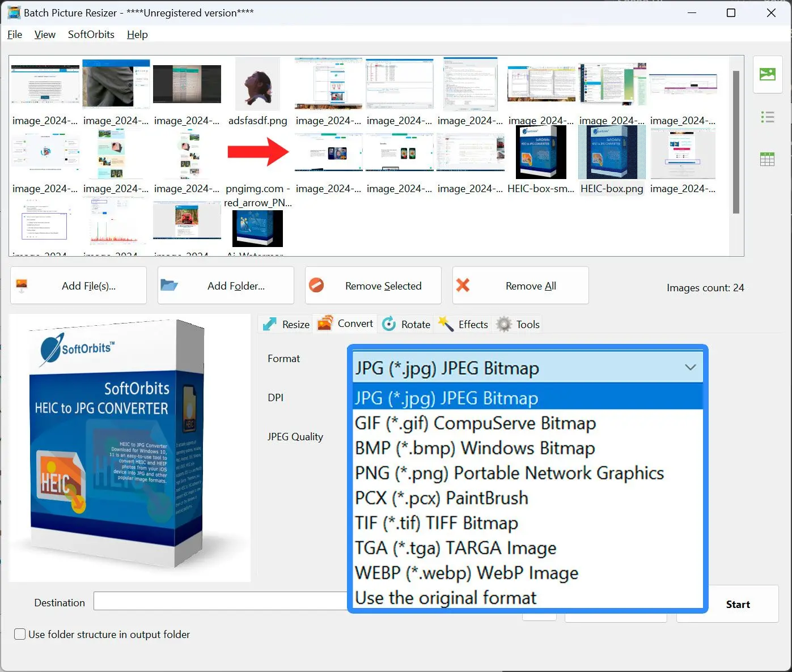Switch to details table view icon
The image size is (792, 672).
[767, 159]
